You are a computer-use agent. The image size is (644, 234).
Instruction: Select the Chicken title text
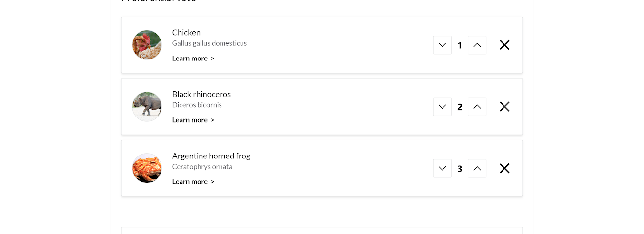pos(186,32)
